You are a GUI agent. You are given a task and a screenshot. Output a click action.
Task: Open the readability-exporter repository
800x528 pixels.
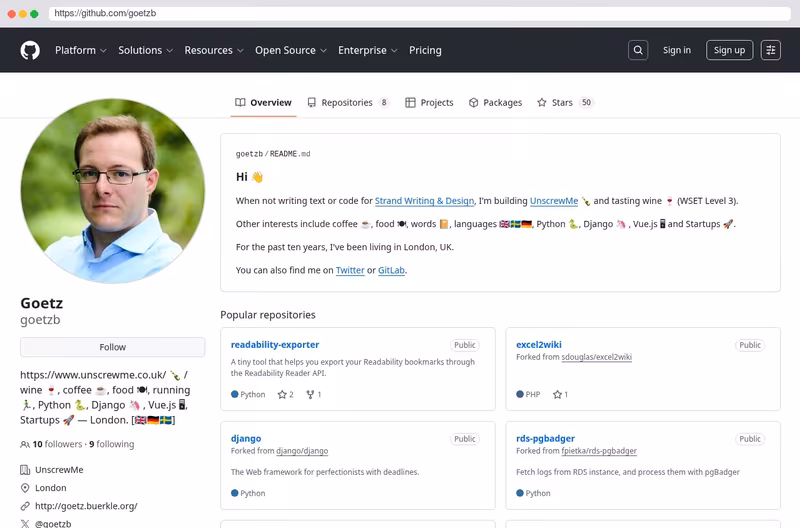[275, 345]
